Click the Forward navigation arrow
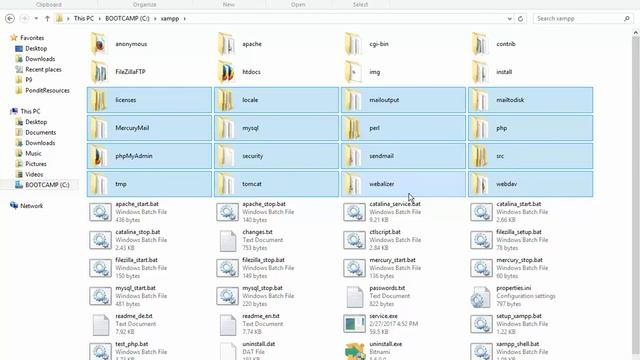The height and width of the screenshot is (360, 640). [24, 19]
